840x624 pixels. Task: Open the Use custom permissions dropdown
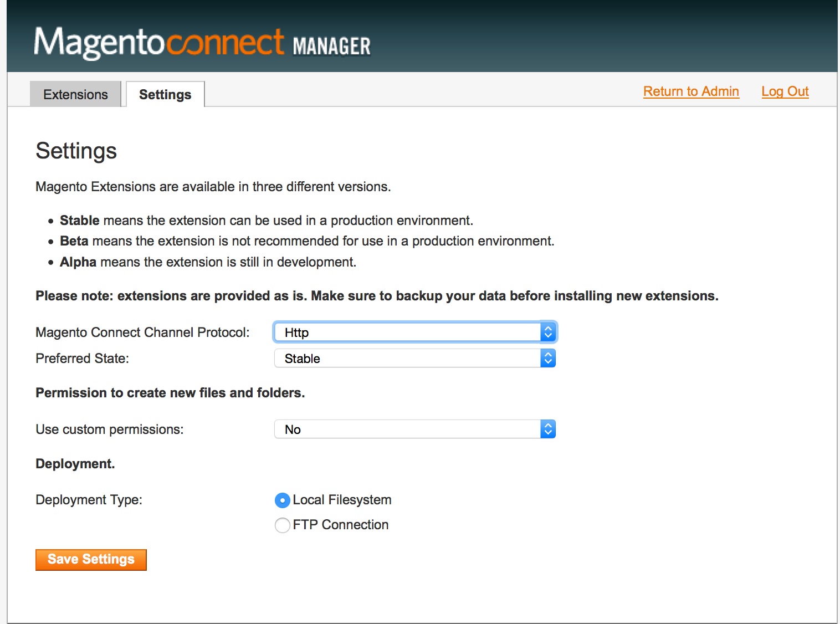click(x=408, y=429)
